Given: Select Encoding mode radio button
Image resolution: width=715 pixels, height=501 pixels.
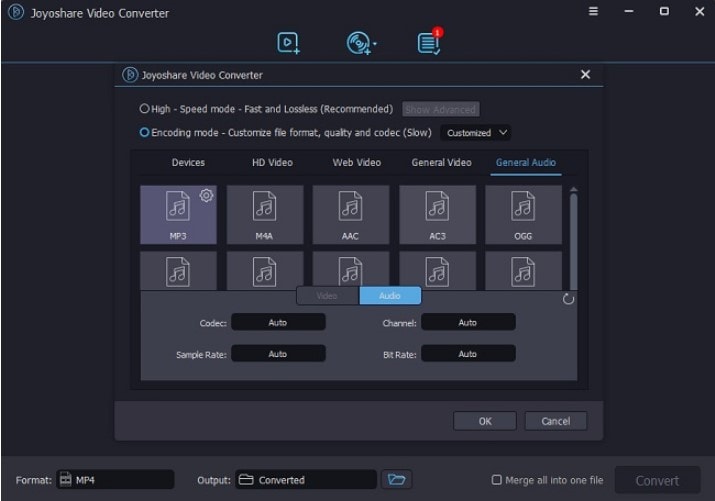Looking at the screenshot, I should point(144,132).
